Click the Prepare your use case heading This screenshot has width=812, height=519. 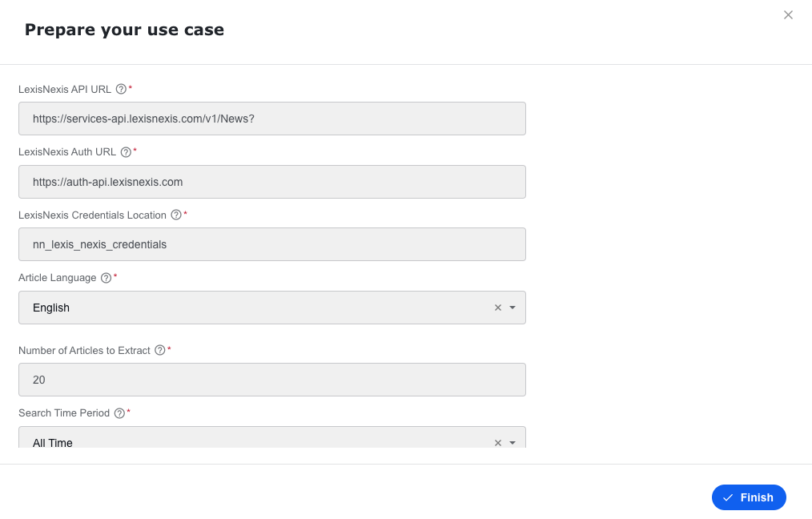124,30
